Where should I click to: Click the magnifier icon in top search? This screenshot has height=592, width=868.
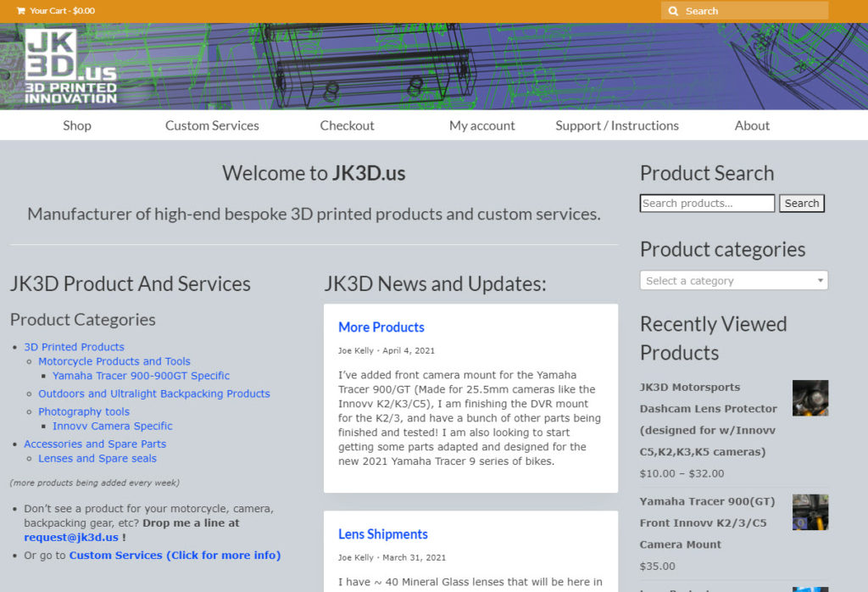673,11
